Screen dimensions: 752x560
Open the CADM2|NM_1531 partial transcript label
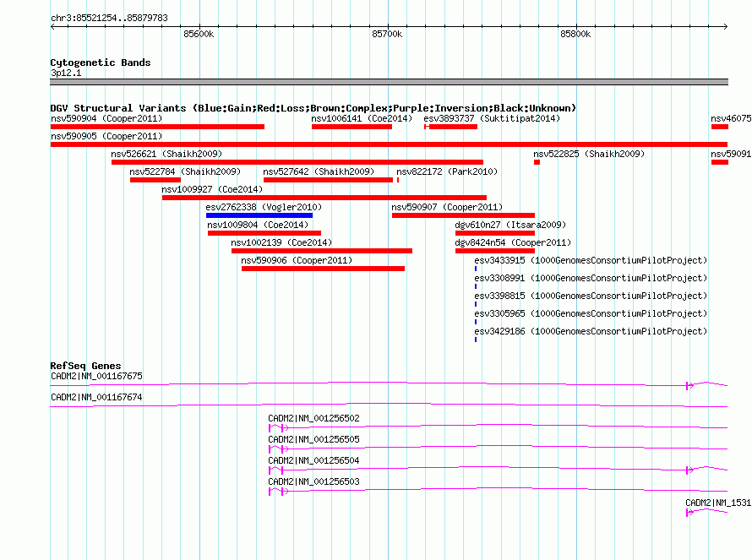pyautogui.click(x=718, y=503)
